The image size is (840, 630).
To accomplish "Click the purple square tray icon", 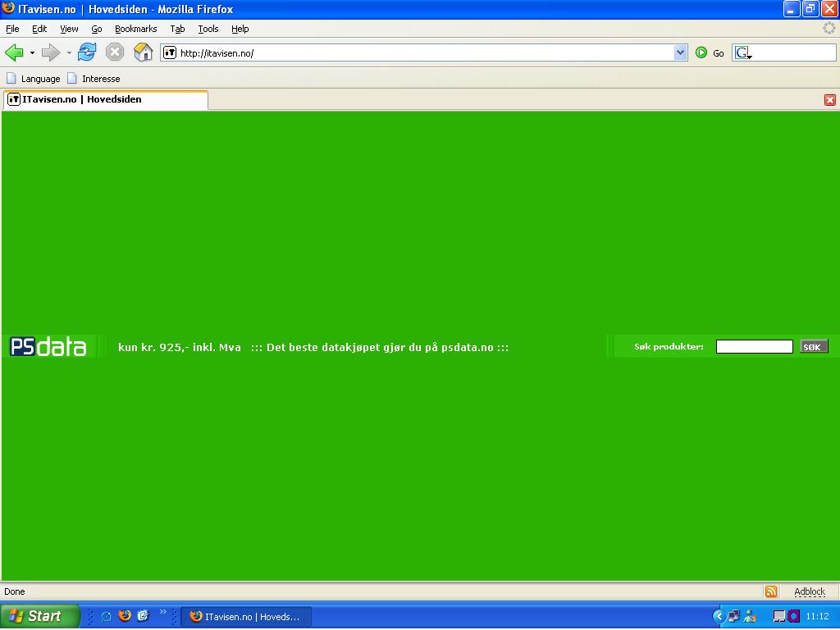I will [x=793, y=616].
